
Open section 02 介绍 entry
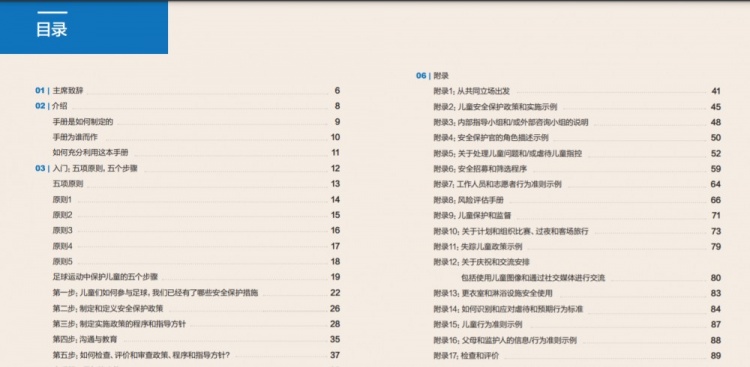coord(188,106)
